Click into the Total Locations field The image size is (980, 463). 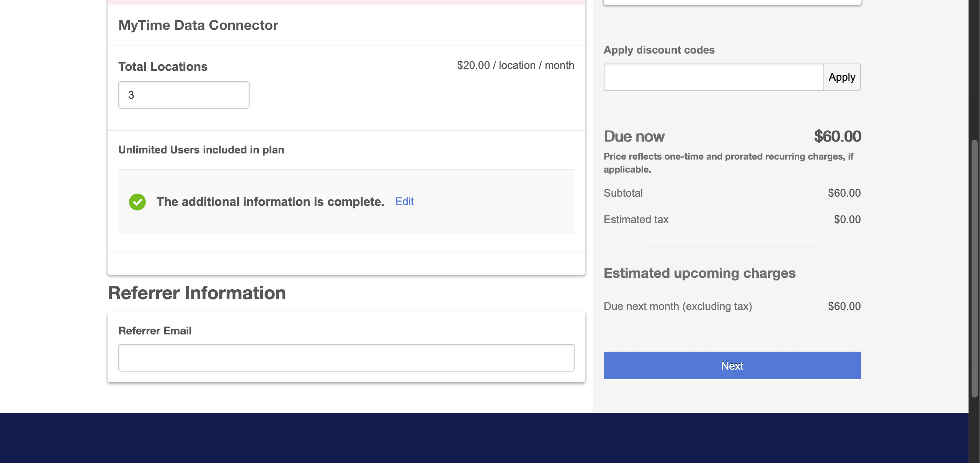coord(184,95)
